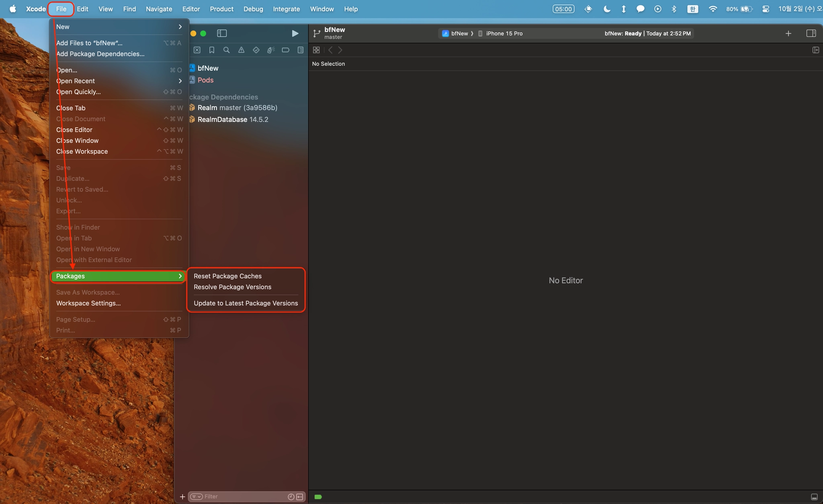Select Resolve Package Versions
This screenshot has height=504, width=823.
click(232, 287)
